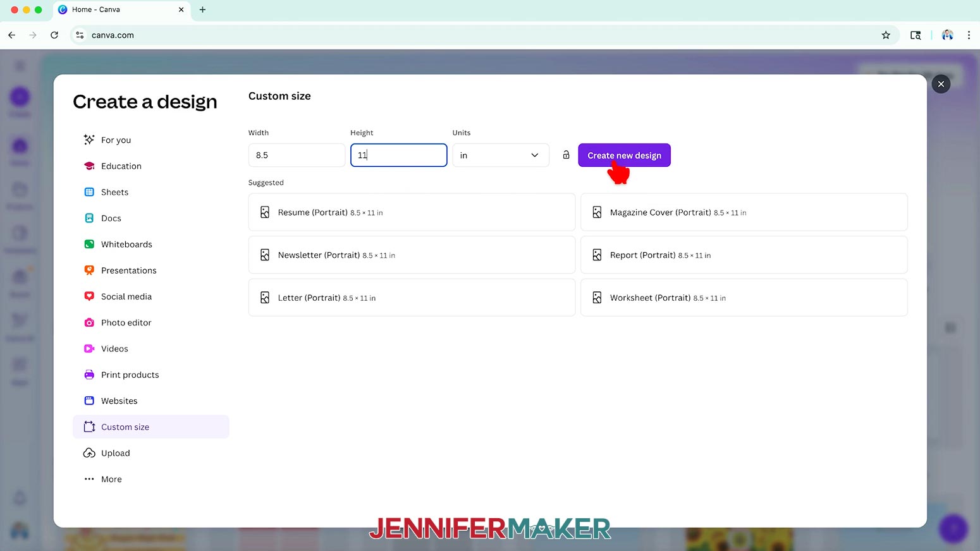This screenshot has width=980, height=551.
Task: Click the Worksheet document icon
Action: point(597,298)
